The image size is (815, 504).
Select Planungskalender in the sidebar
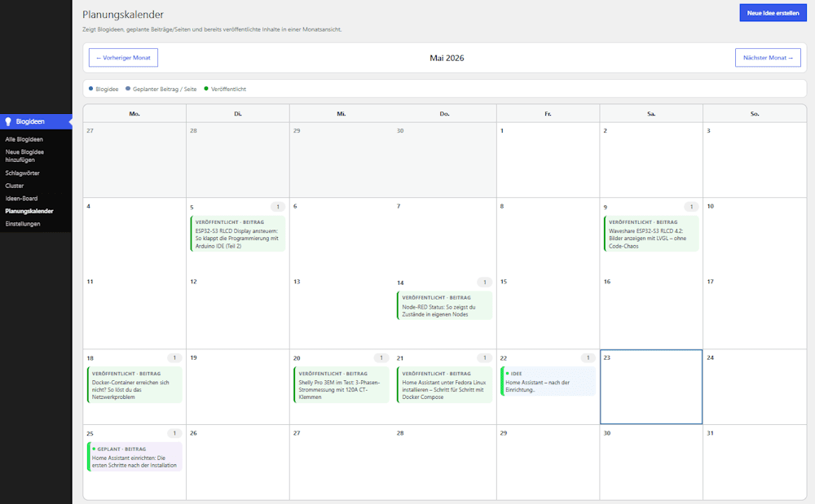[29, 211]
